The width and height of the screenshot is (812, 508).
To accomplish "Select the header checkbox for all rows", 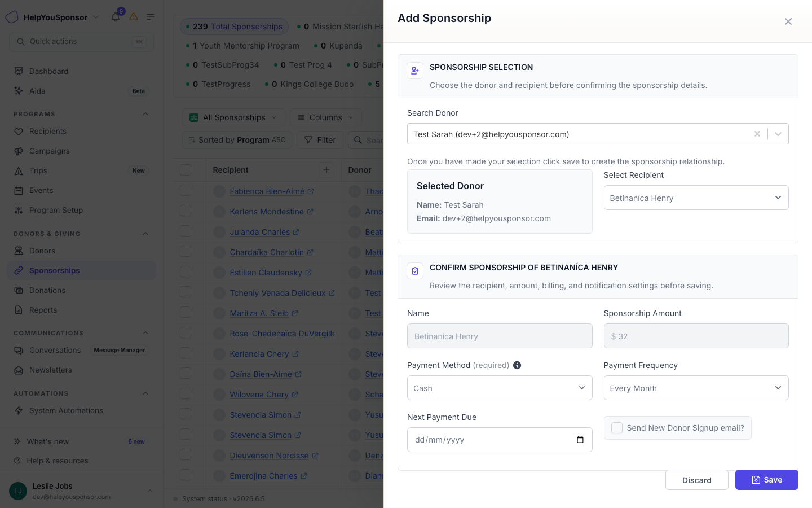I will (186, 170).
